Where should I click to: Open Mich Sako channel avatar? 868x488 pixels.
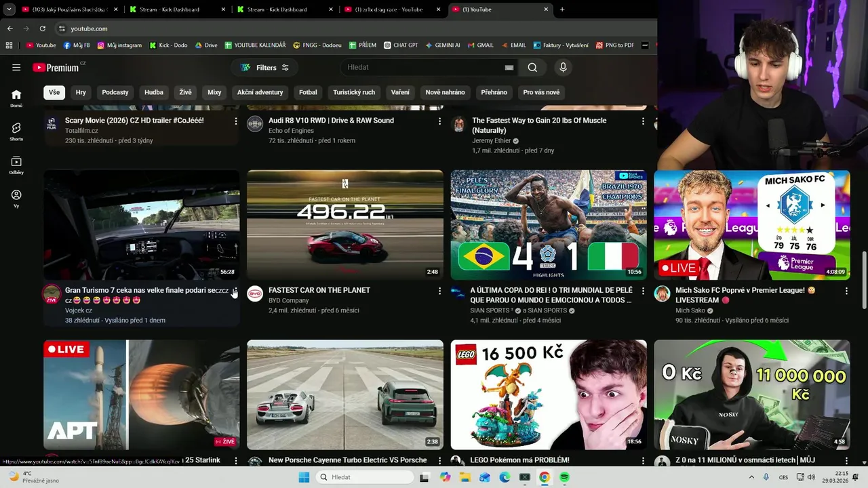click(662, 293)
